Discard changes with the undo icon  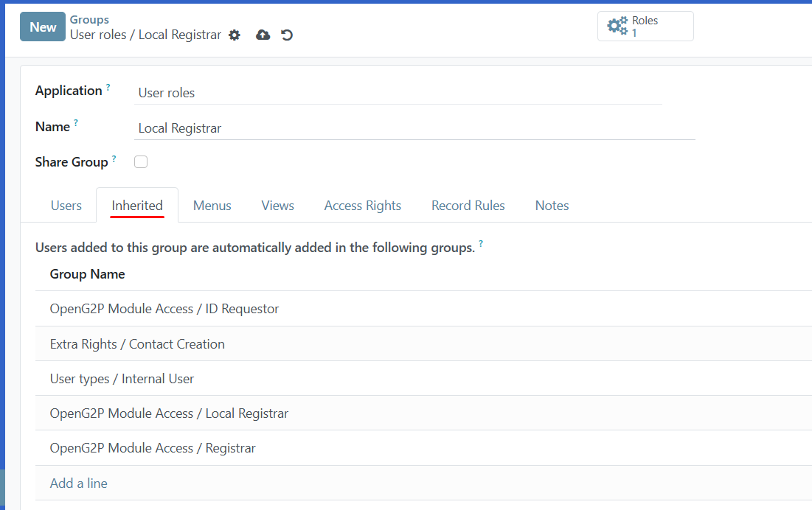coord(288,35)
